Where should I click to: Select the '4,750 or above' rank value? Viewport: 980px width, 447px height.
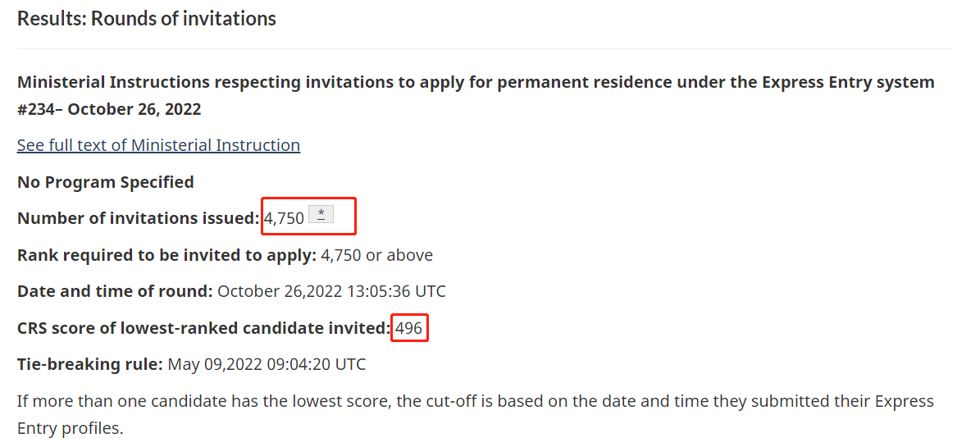click(377, 255)
